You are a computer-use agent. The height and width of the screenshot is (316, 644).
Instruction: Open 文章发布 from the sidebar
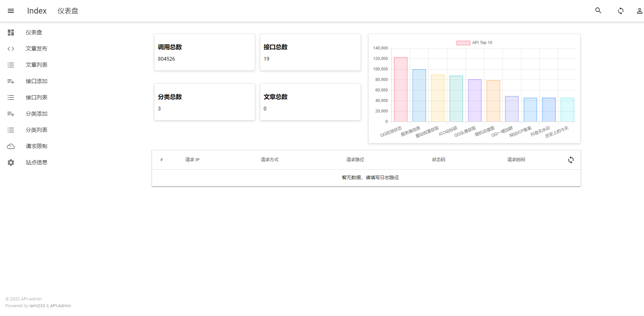36,48
